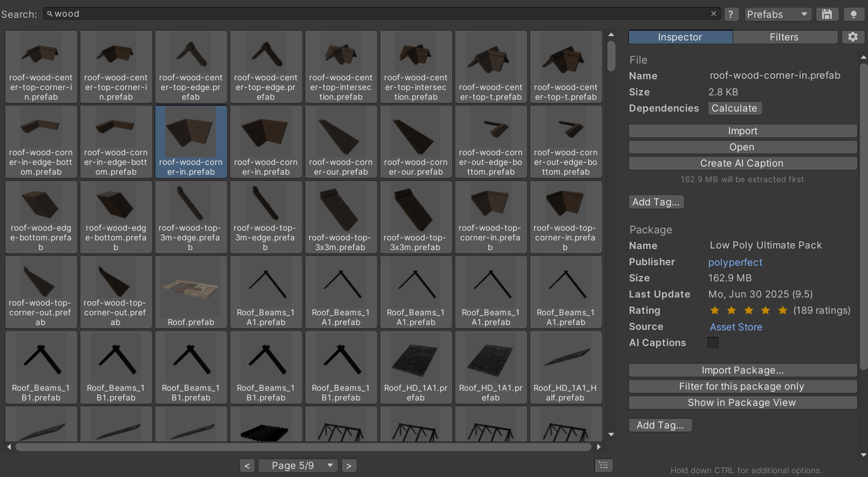Open the Asset Store source link
868x477 pixels.
pos(736,327)
